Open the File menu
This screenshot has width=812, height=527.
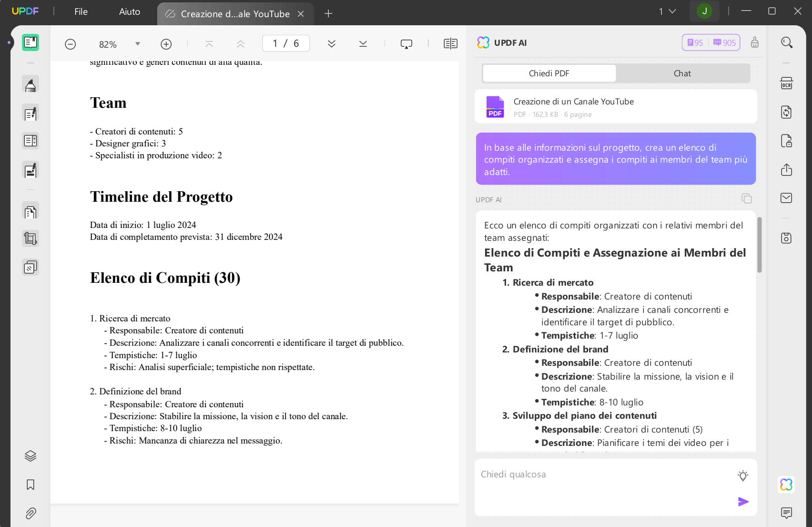81,11
